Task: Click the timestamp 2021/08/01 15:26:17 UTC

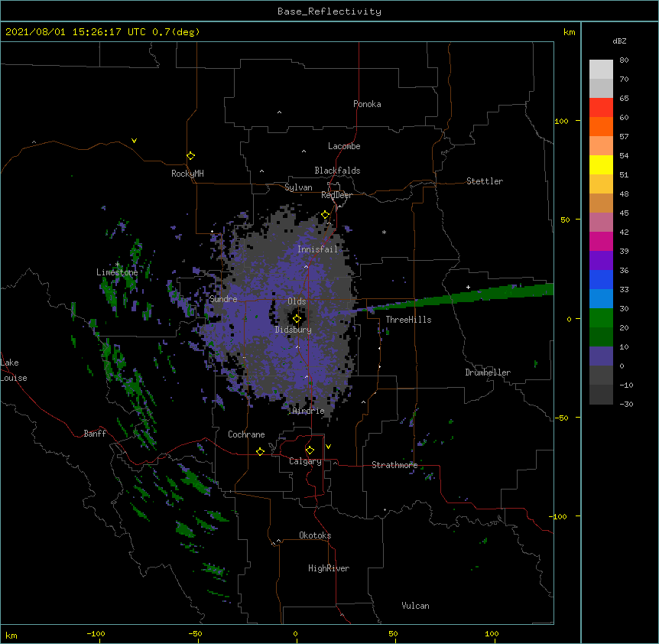Action: pyautogui.click(x=75, y=32)
